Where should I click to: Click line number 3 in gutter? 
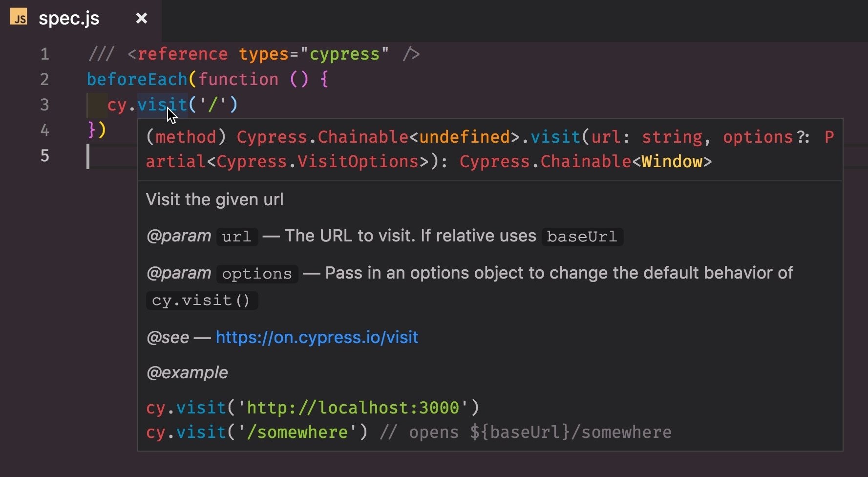[44, 105]
